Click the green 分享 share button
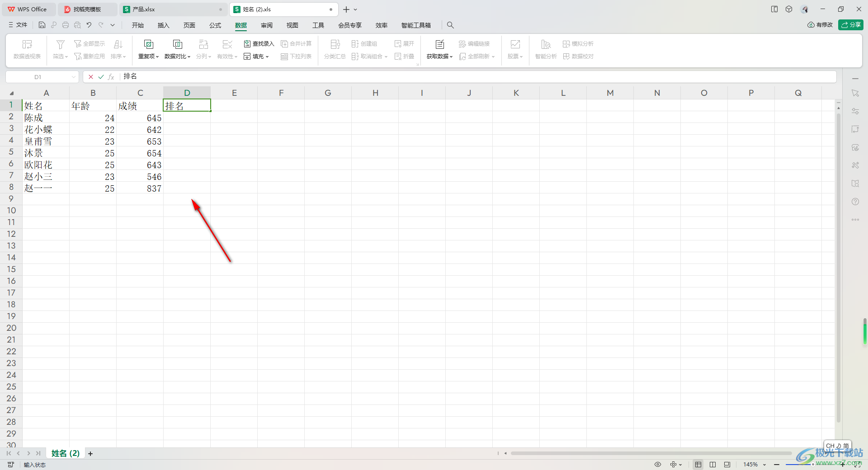Screen dimensions: 868x470 (x=851, y=25)
